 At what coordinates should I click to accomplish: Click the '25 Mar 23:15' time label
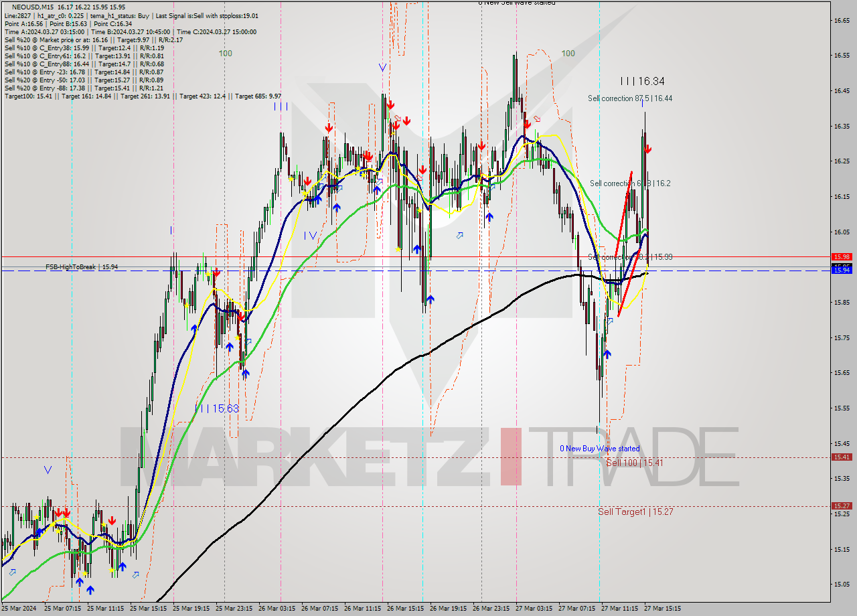[x=234, y=609]
